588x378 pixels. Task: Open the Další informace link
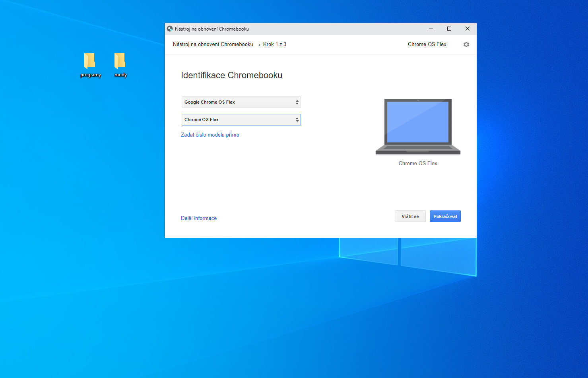199,218
